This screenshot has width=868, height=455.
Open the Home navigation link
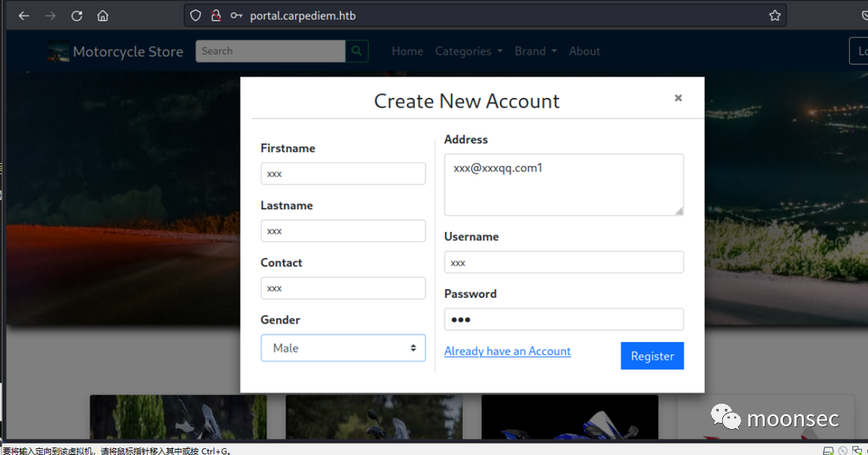click(407, 51)
